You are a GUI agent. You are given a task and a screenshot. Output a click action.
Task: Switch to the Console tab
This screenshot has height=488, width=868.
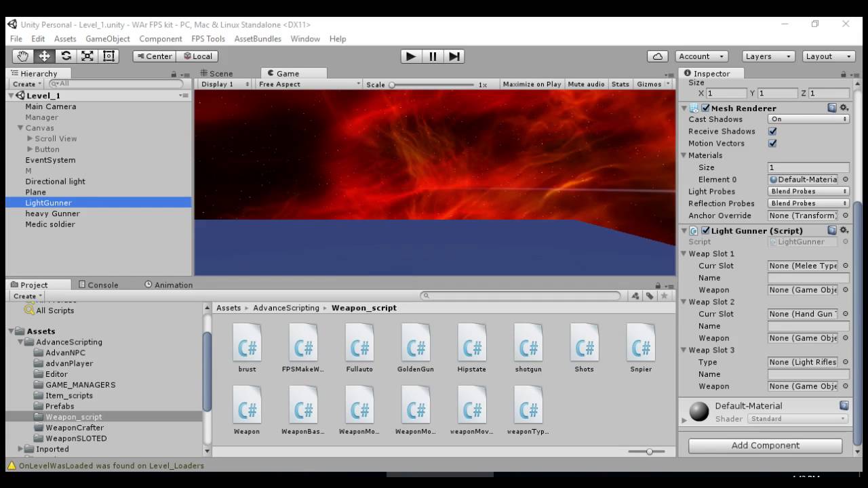tap(98, 285)
